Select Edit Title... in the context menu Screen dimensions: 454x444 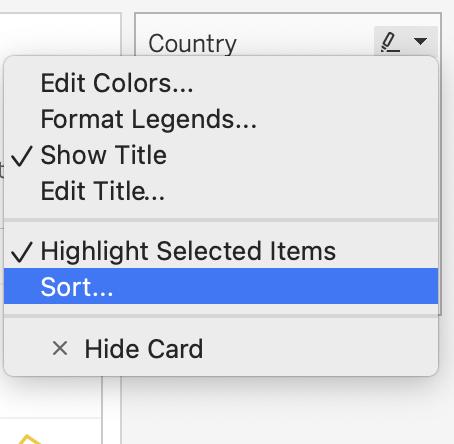point(102,191)
